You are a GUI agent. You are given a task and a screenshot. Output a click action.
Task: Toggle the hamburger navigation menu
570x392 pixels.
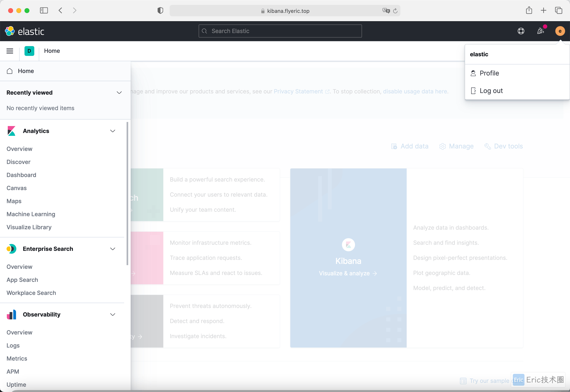[10, 51]
